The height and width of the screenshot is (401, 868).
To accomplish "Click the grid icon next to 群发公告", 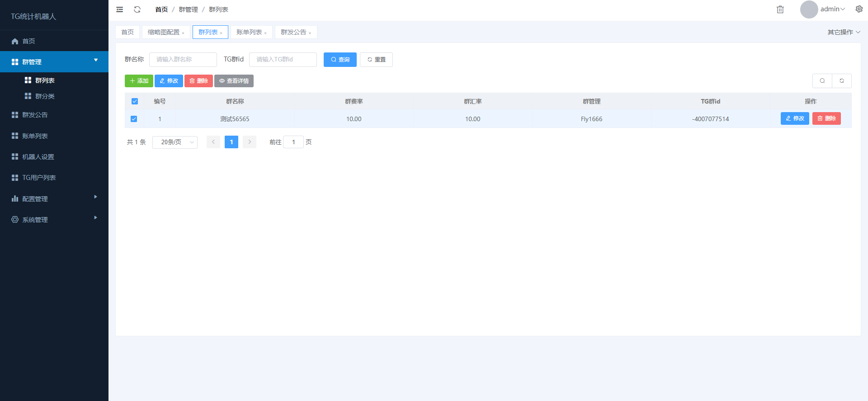I will point(15,115).
